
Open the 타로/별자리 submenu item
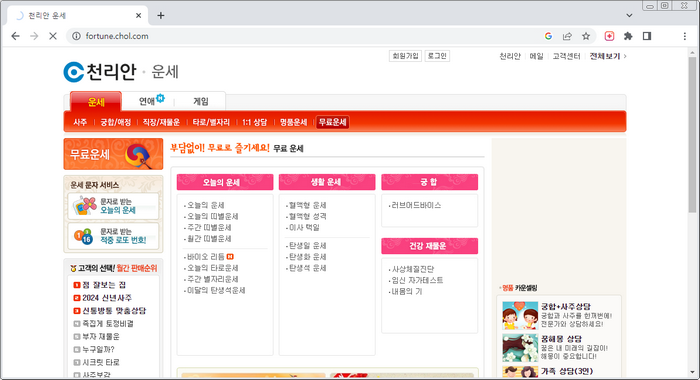211,122
